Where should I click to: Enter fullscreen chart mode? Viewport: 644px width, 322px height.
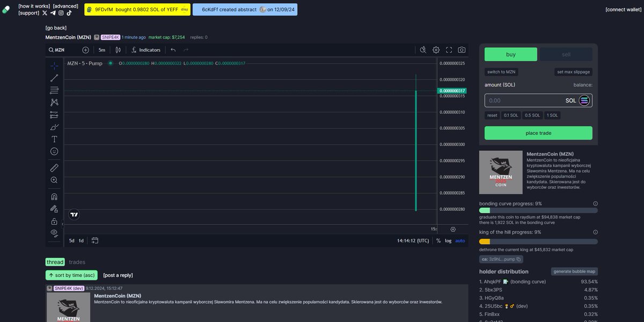[x=449, y=50]
